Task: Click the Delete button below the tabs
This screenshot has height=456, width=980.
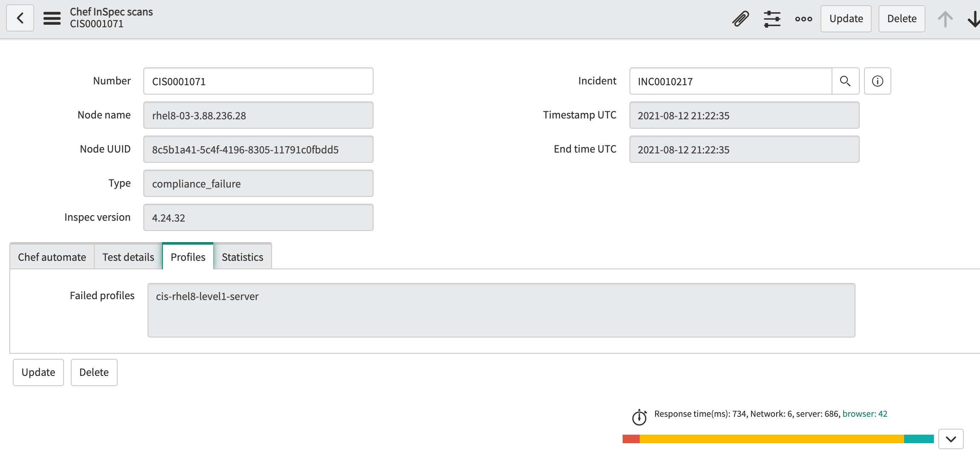Action: coord(94,372)
